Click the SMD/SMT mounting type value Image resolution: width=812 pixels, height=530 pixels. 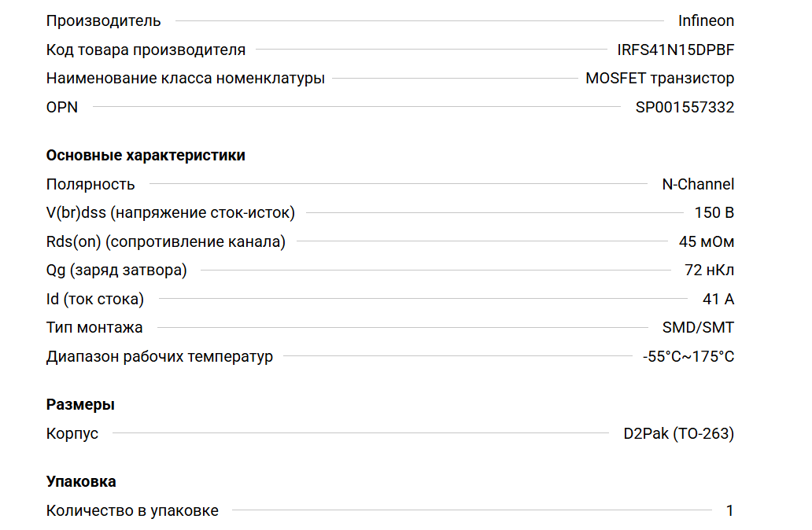pos(698,328)
